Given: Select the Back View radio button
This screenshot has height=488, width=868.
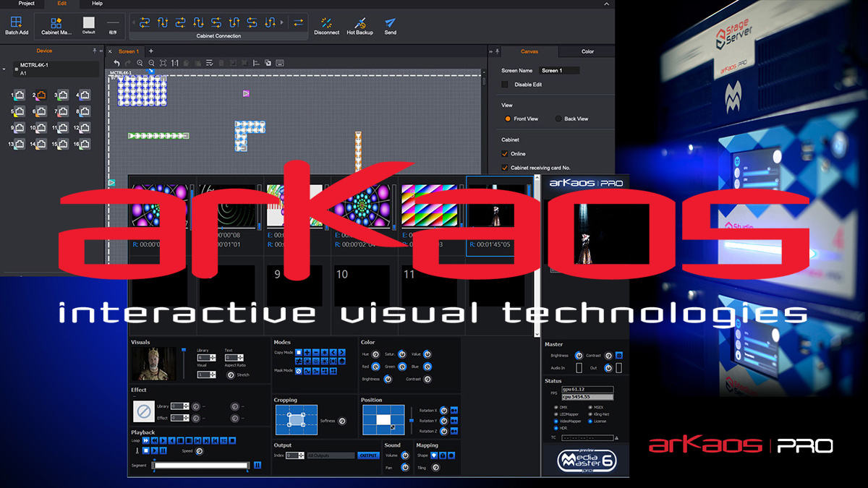Looking at the screenshot, I should [x=558, y=119].
